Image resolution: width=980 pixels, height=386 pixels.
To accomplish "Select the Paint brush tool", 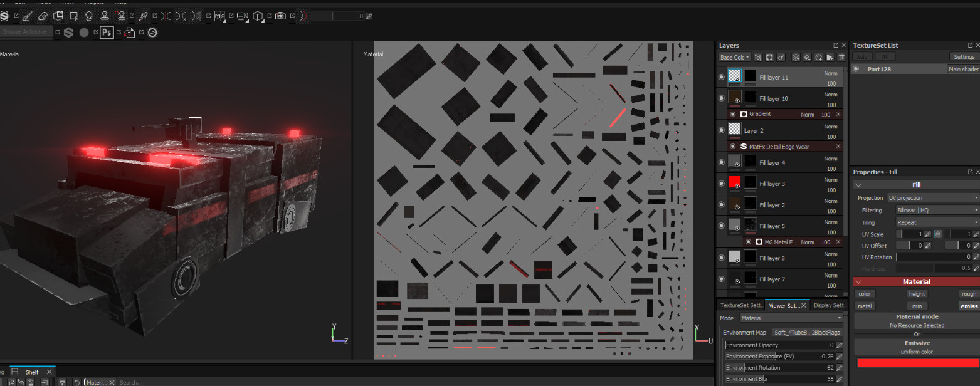I will [27, 16].
